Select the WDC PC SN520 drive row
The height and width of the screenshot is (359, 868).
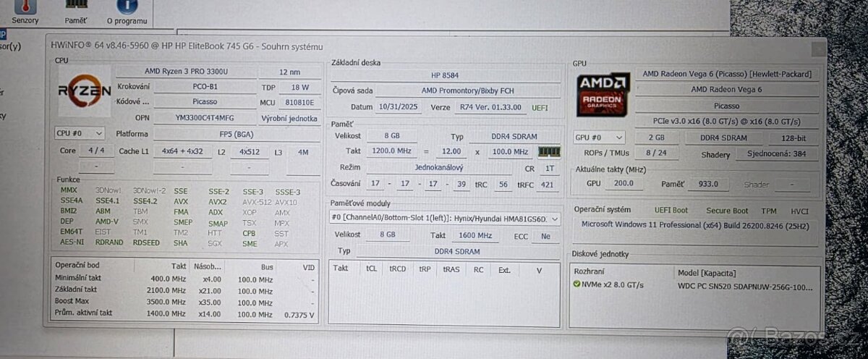694,285
